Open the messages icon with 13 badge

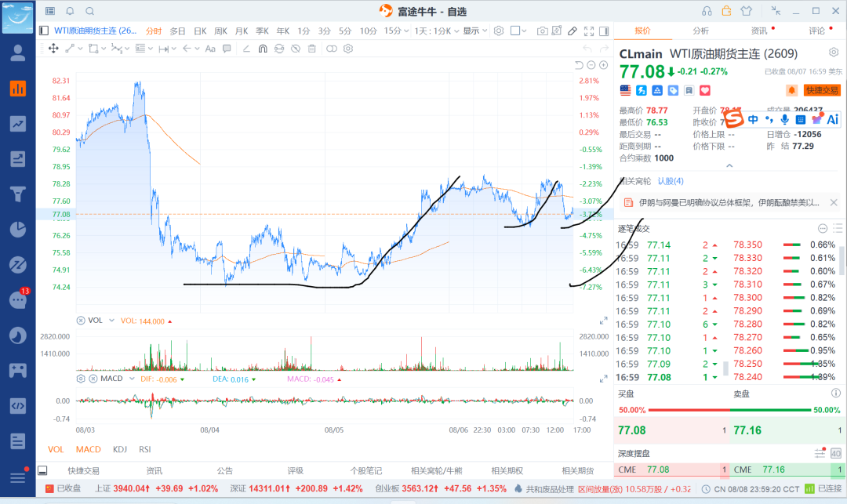[18, 299]
